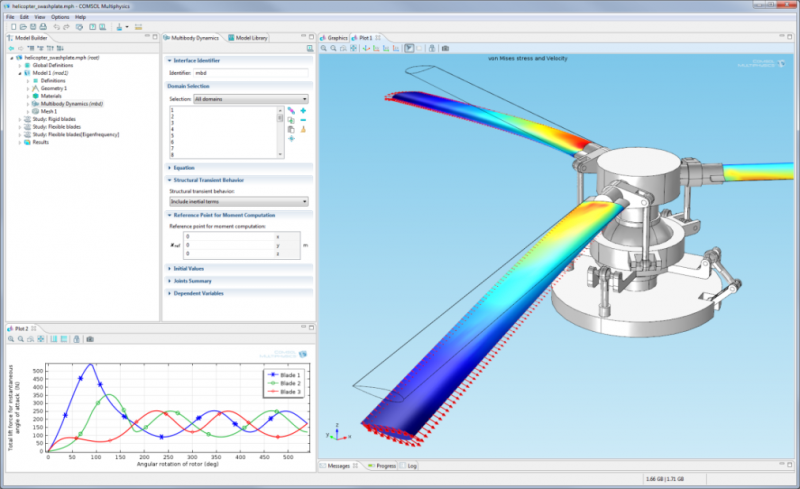Viewport: 800px width, 489px height.
Task: Open the Help menu
Action: point(81,17)
